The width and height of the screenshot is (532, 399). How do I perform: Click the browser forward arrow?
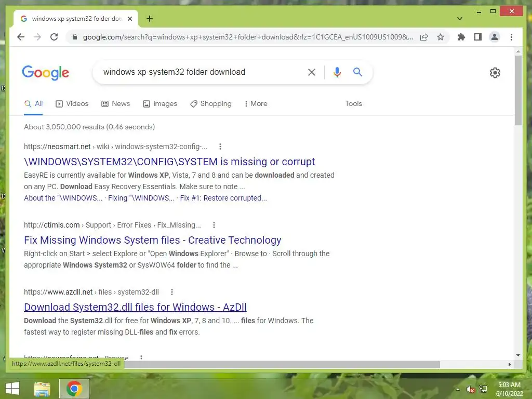pyautogui.click(x=37, y=37)
